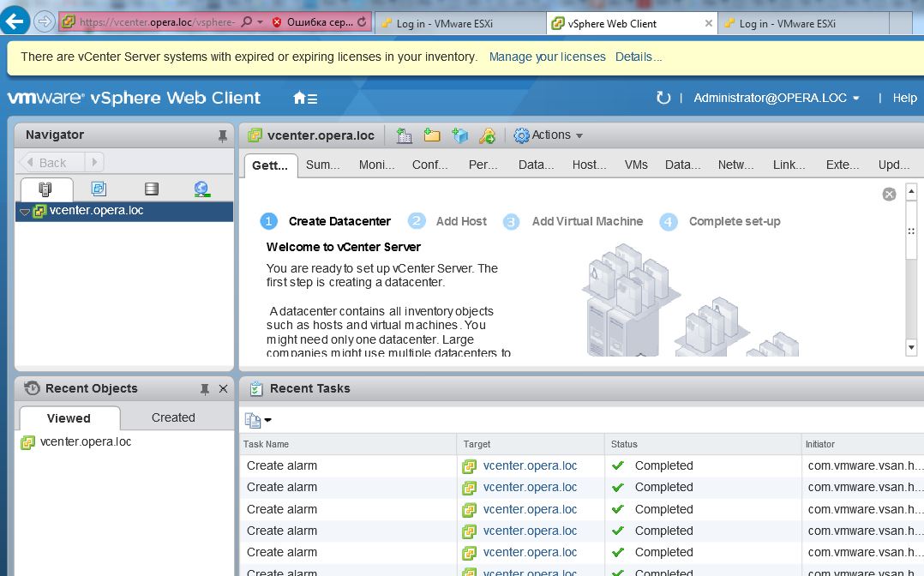The height and width of the screenshot is (576, 924).
Task: Focus the vcenter.opera.loc address field
Action: click(x=158, y=22)
